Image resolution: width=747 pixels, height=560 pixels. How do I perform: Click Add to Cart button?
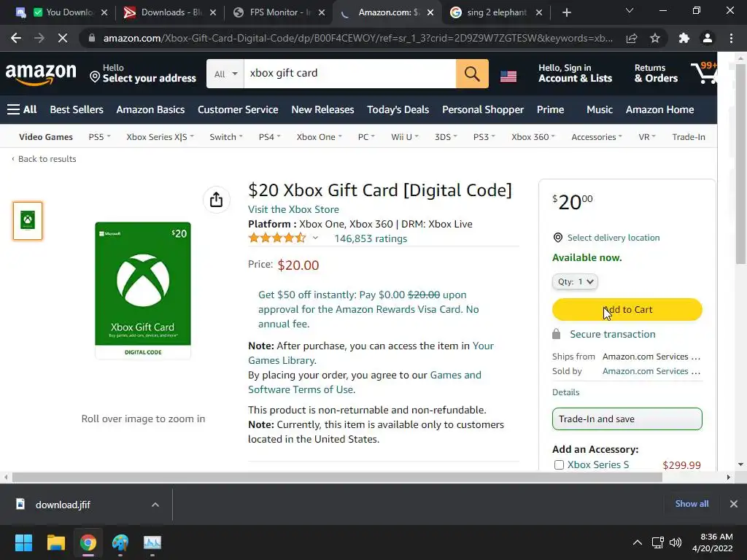[x=627, y=309]
